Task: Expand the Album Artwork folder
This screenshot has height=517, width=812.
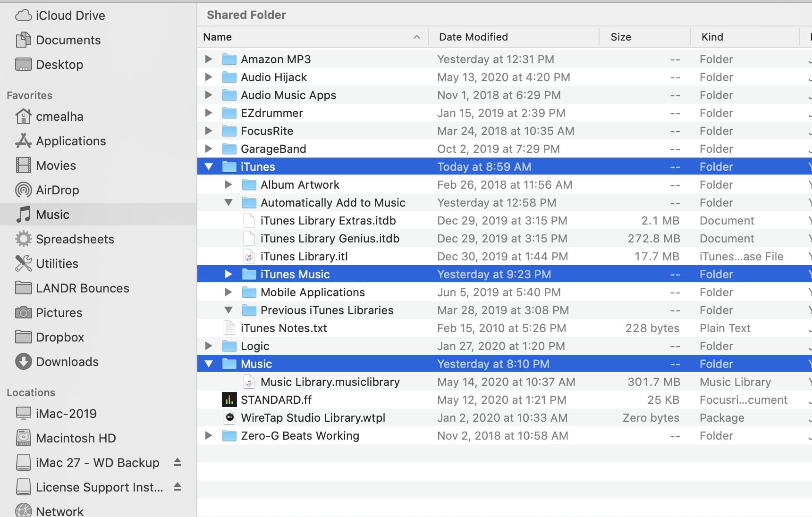Action: (x=228, y=185)
